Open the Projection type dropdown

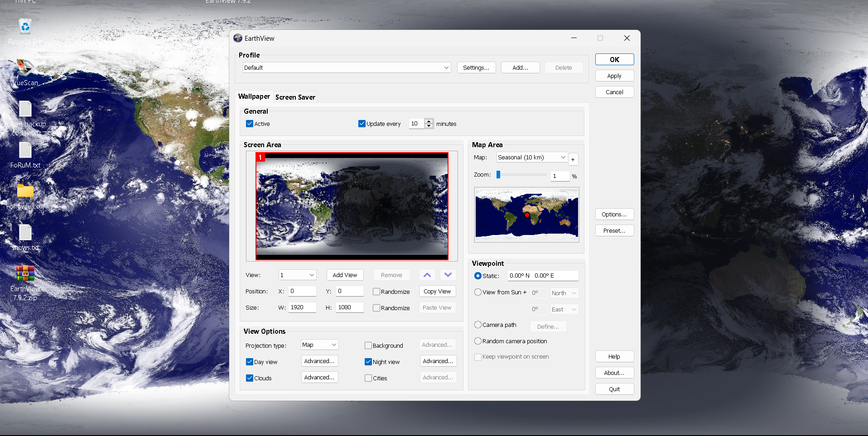pyautogui.click(x=320, y=345)
